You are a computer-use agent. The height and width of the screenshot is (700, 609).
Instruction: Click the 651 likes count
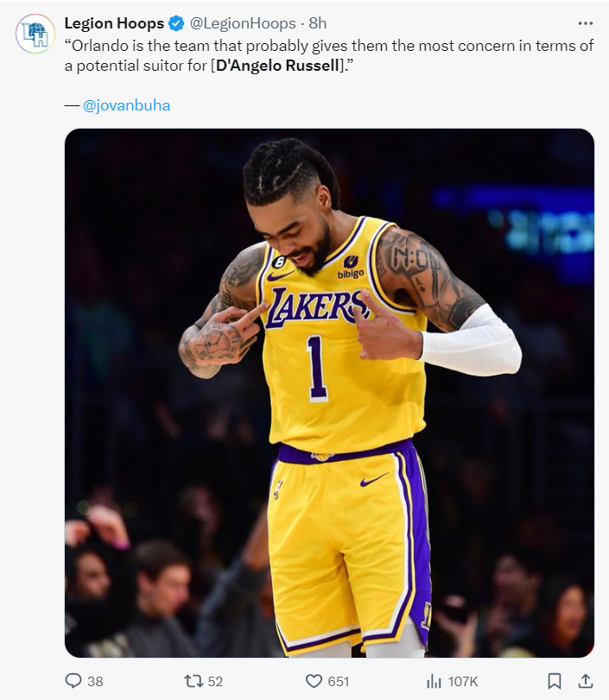point(339,682)
